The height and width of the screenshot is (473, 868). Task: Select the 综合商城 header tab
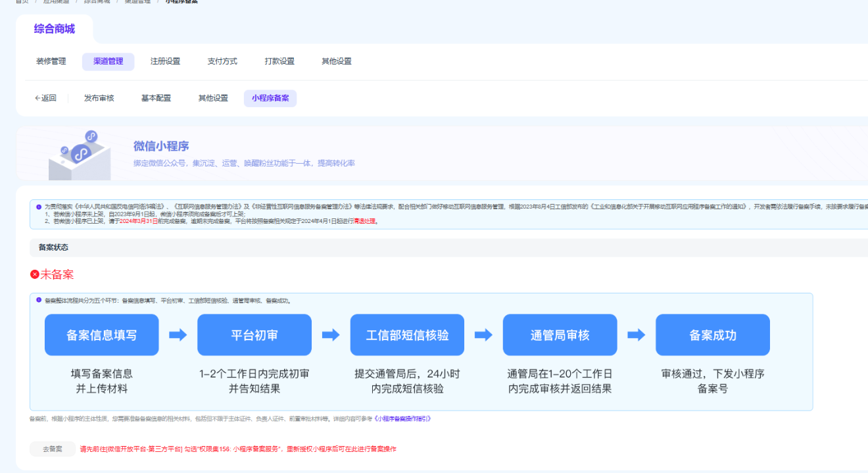(x=55, y=29)
